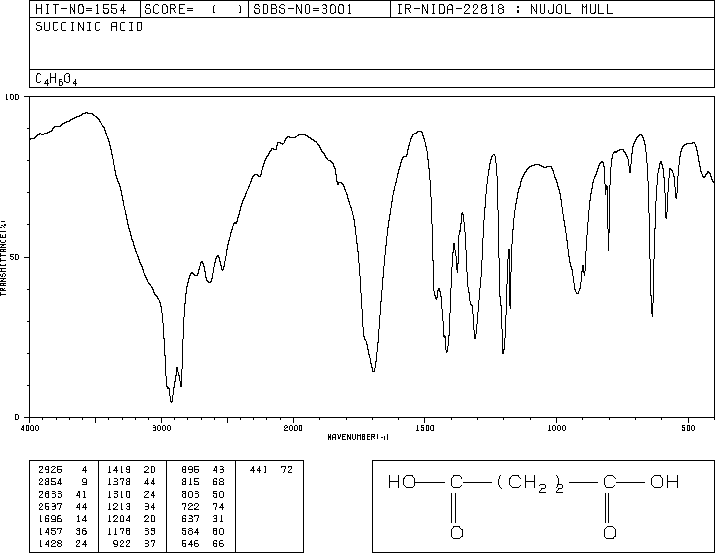The image size is (715, 553).
Task: Click the 1000 wavenumber axis label
Action: [x=557, y=428]
